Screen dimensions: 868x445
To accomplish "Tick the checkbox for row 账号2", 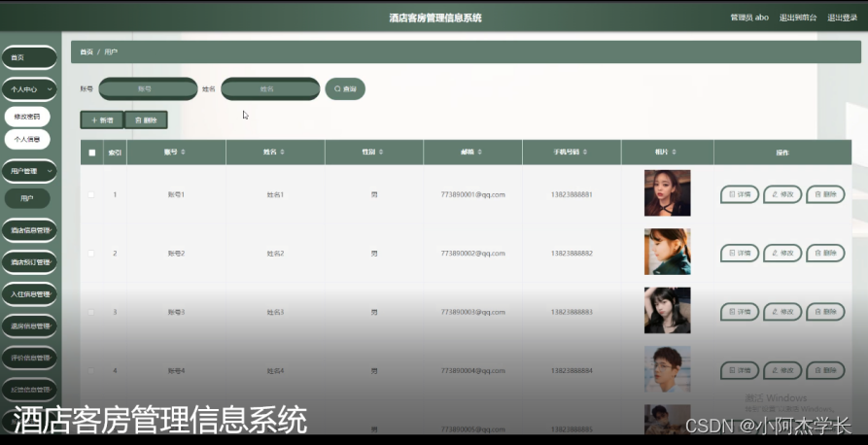I will point(91,254).
